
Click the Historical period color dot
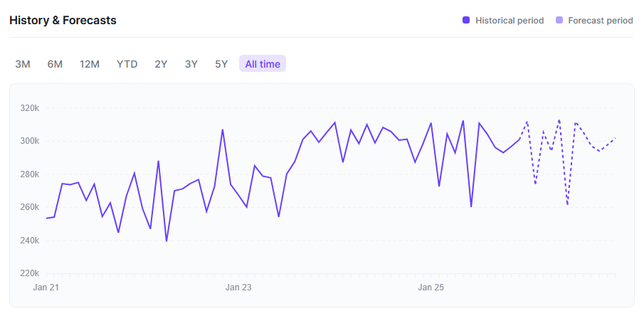(466, 21)
